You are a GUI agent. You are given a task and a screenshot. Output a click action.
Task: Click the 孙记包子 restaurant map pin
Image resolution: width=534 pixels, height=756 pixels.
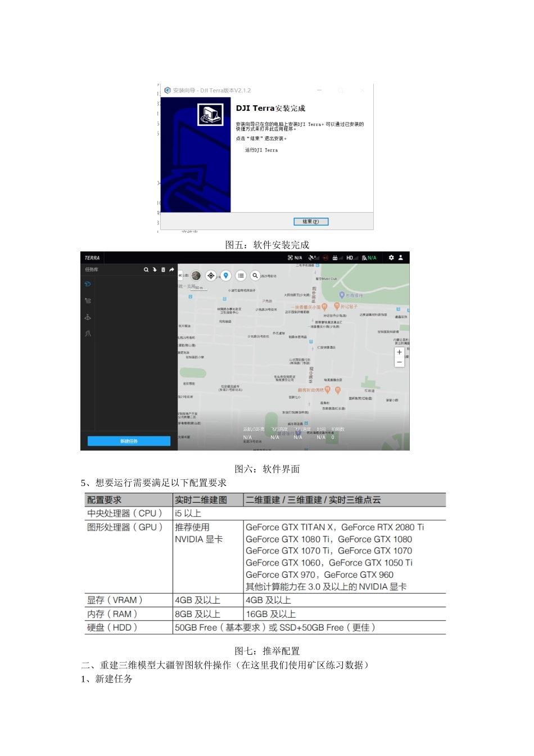[337, 307]
